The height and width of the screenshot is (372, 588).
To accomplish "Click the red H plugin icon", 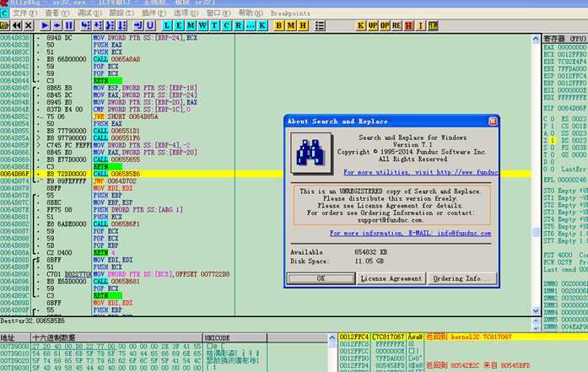I will [x=409, y=25].
